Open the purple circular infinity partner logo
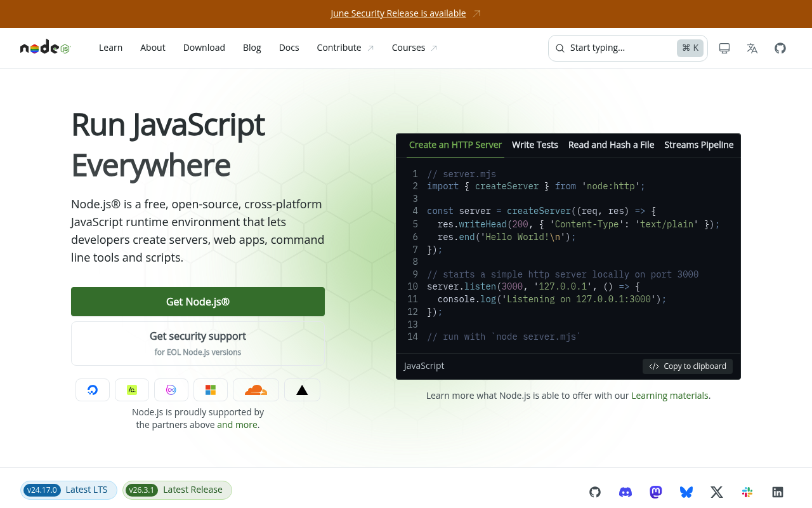 (171, 390)
